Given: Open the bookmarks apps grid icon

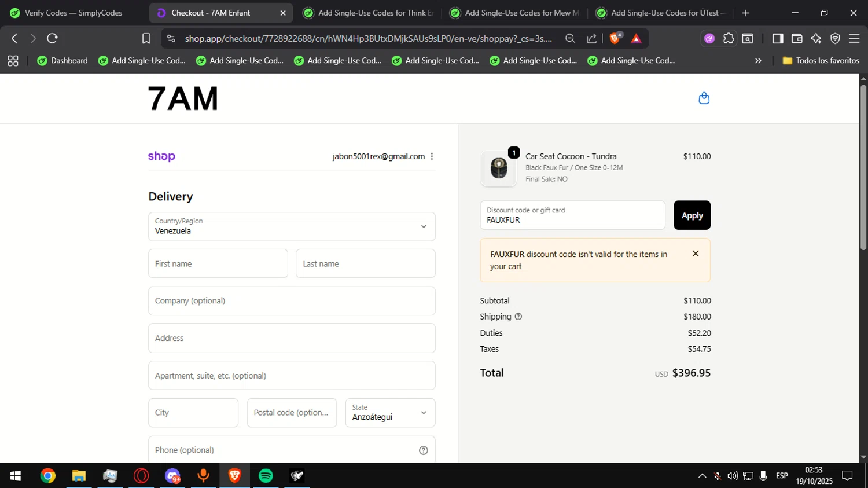Looking at the screenshot, I should tap(13, 60).
